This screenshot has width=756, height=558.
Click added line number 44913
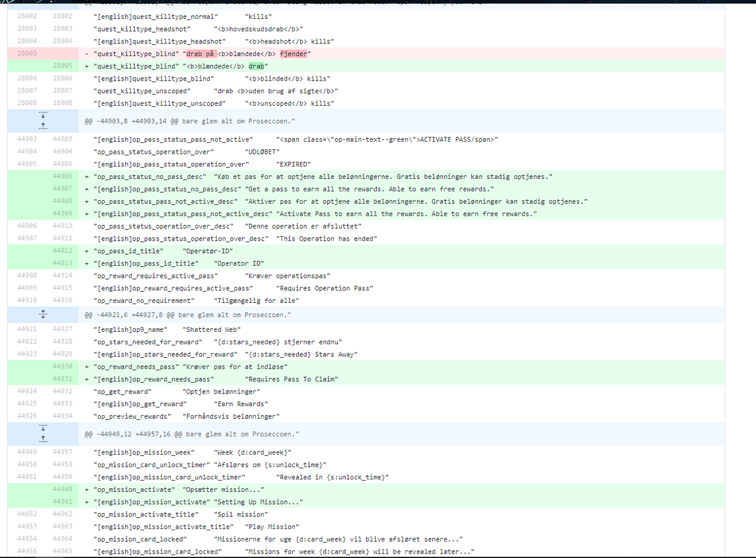point(62,263)
